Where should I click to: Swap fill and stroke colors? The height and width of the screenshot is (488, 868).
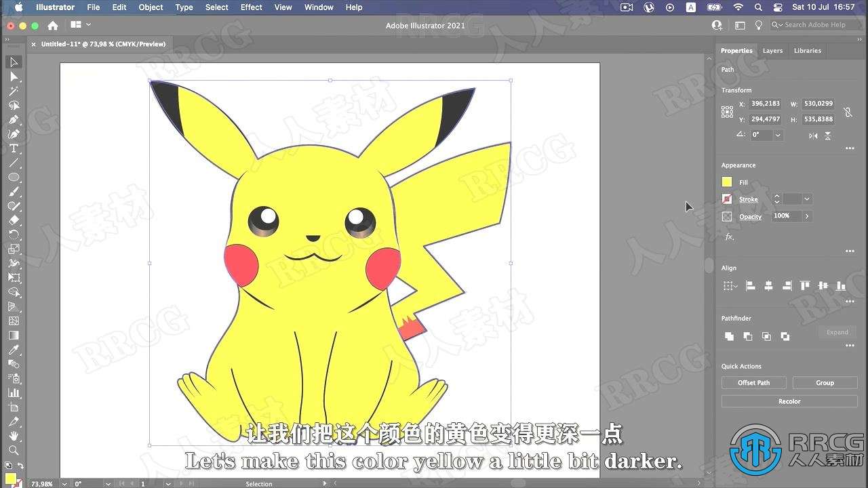pyautogui.click(x=20, y=466)
